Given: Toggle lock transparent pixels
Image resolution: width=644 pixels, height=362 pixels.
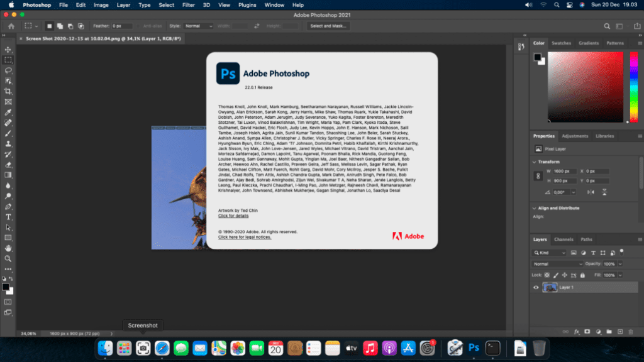Looking at the screenshot, I should click(x=547, y=275).
